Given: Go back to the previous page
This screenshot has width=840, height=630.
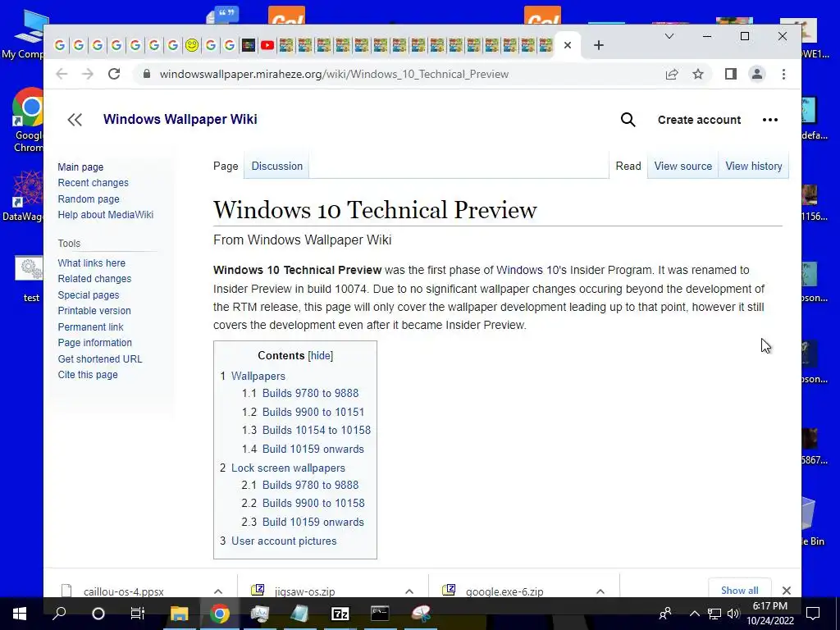Looking at the screenshot, I should [62, 74].
